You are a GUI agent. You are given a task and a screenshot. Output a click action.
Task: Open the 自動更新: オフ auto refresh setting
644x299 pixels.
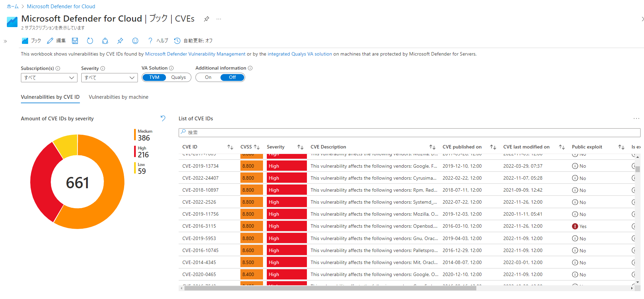click(x=193, y=41)
